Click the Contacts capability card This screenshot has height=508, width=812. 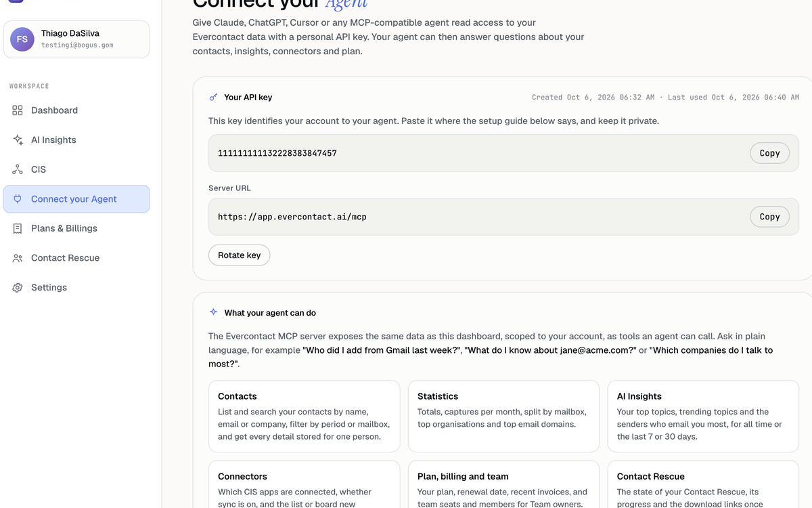coord(304,416)
